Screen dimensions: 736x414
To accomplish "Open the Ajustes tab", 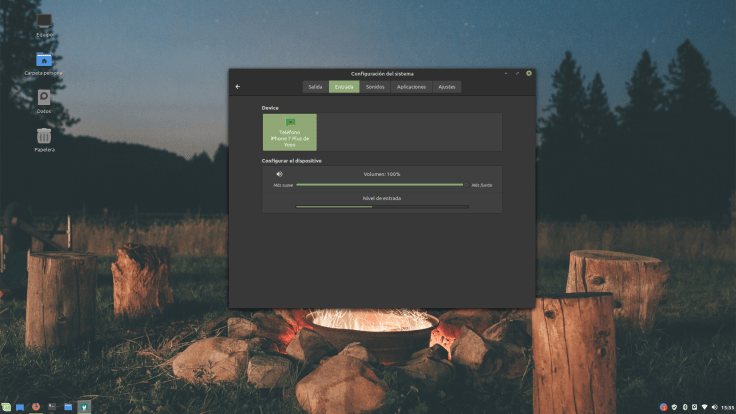I will [x=446, y=87].
